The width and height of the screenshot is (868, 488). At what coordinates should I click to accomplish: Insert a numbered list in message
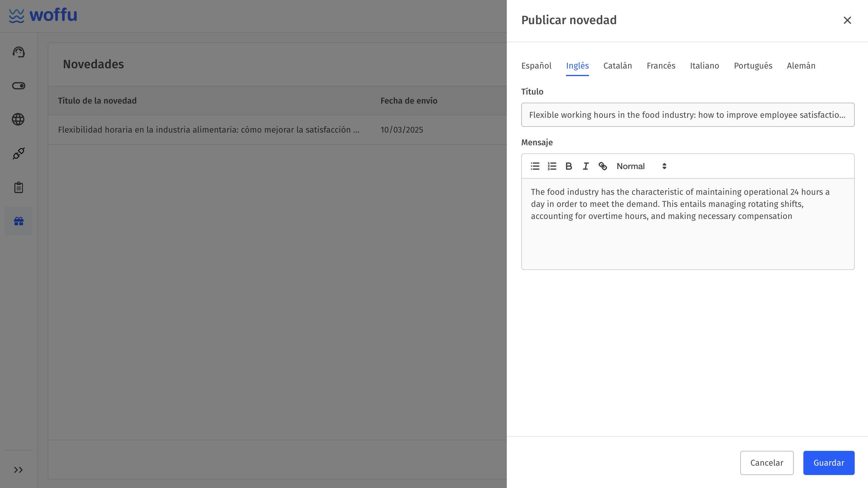point(552,166)
